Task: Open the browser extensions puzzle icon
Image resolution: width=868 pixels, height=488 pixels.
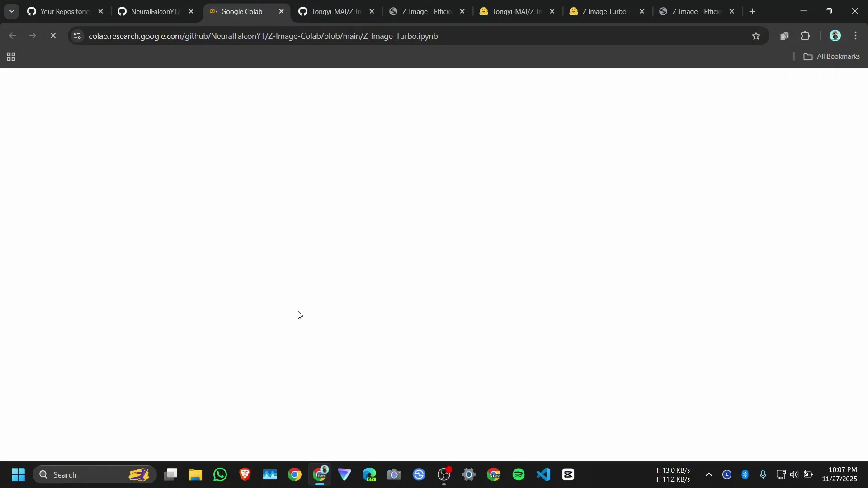Action: click(805, 36)
